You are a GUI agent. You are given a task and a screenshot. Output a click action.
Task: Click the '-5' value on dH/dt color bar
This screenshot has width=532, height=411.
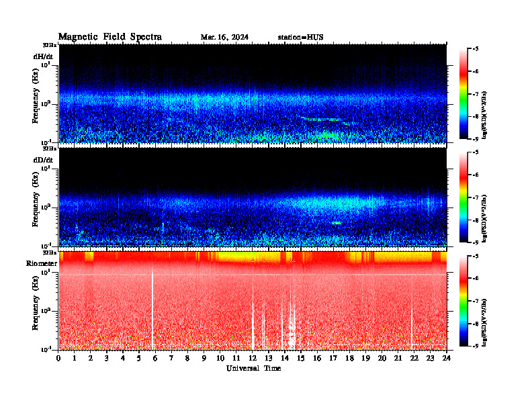click(x=476, y=49)
